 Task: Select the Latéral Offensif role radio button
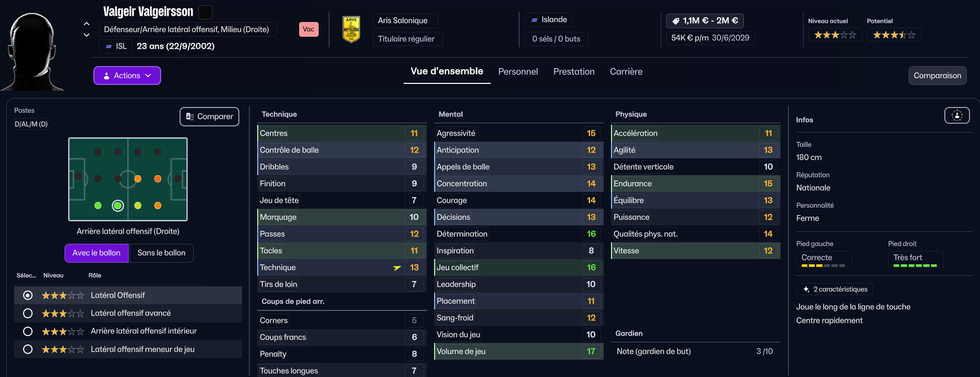click(x=28, y=295)
